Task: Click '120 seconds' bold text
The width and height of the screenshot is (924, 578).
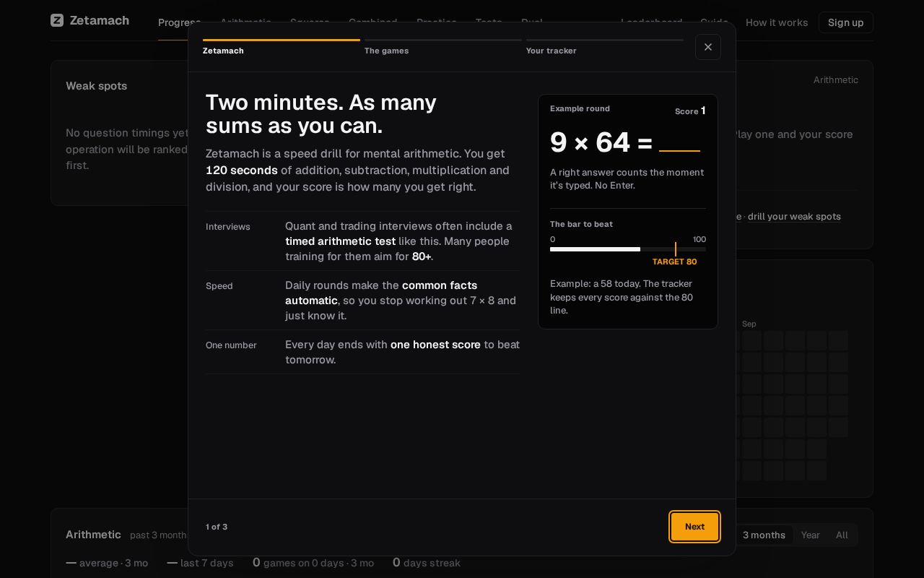Action: 242,170
